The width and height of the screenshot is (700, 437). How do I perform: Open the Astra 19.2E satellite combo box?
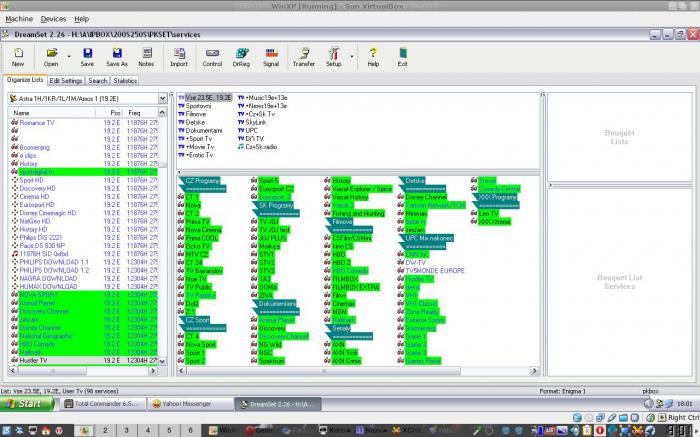click(x=88, y=99)
